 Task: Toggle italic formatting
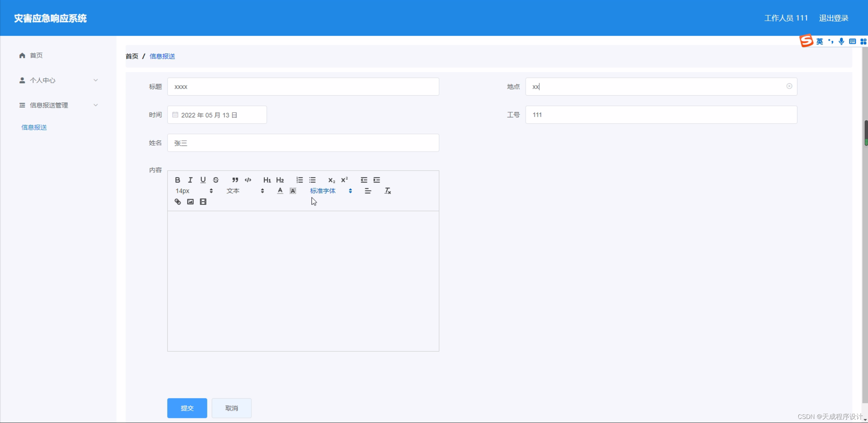pyautogui.click(x=190, y=180)
